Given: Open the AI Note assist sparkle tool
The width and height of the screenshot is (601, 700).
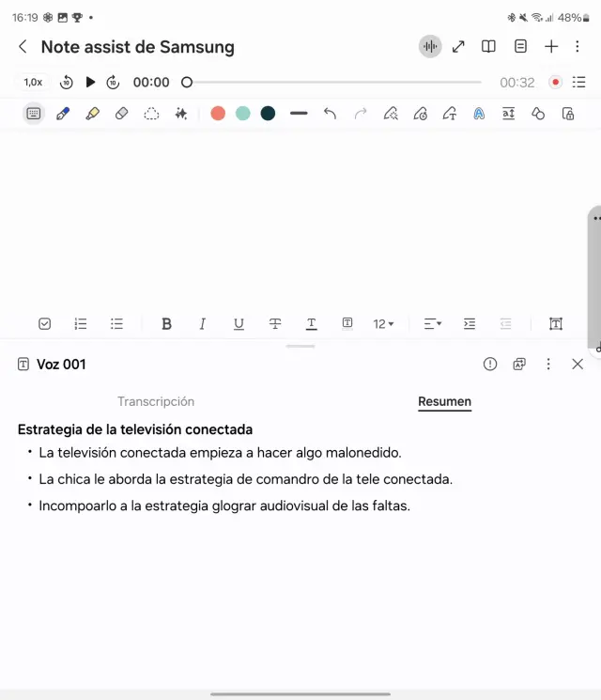Looking at the screenshot, I should (181, 114).
